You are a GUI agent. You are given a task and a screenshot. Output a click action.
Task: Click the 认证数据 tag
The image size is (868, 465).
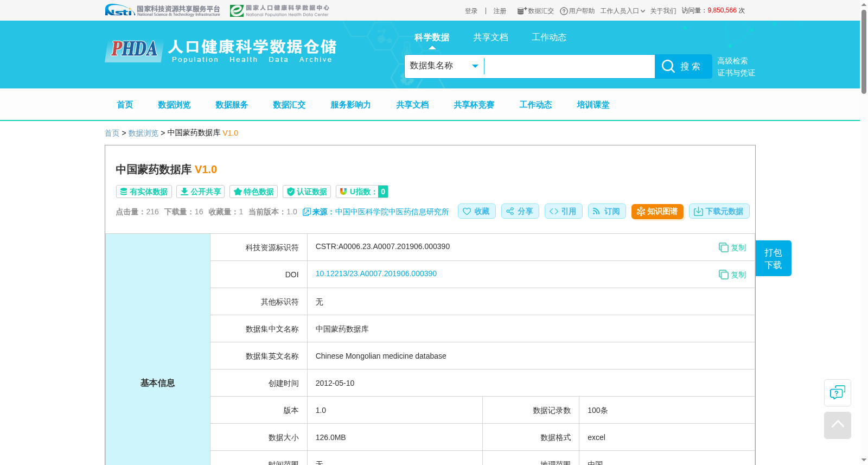pos(307,192)
